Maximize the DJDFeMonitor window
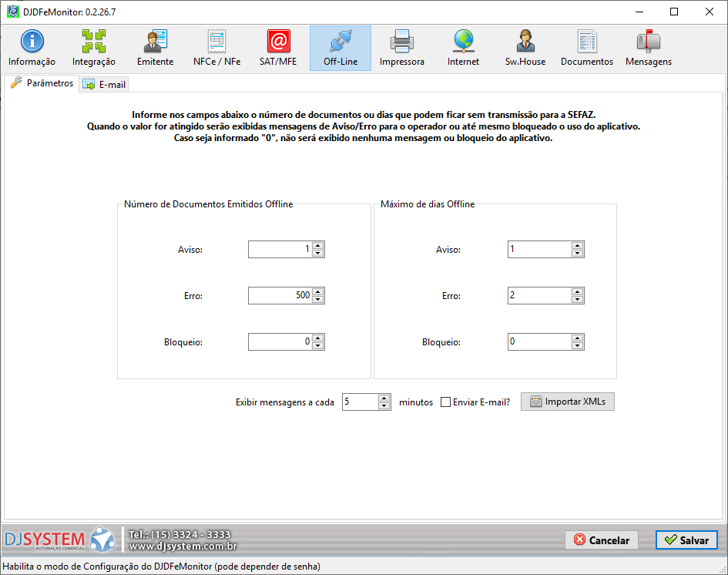The height and width of the screenshot is (575, 728). point(674,12)
